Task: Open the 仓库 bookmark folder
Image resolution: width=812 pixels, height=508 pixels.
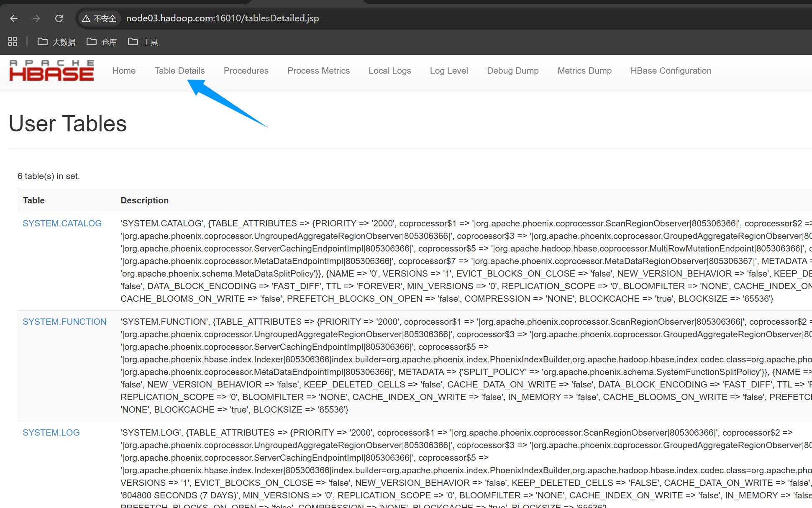Action: click(x=102, y=42)
